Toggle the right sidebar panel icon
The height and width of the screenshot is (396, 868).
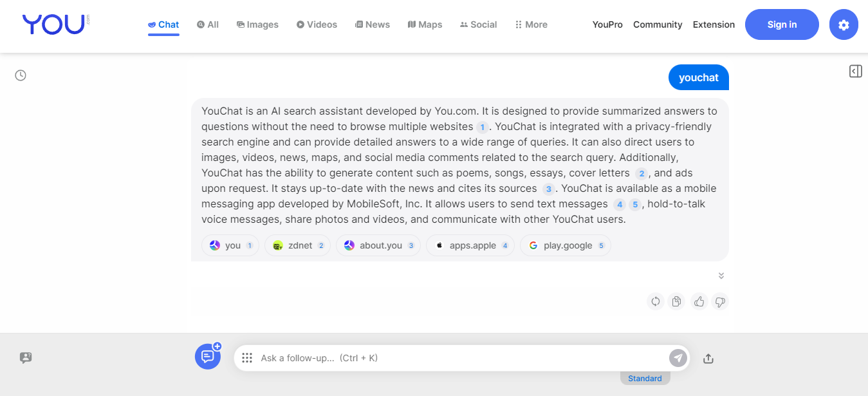coord(855,71)
